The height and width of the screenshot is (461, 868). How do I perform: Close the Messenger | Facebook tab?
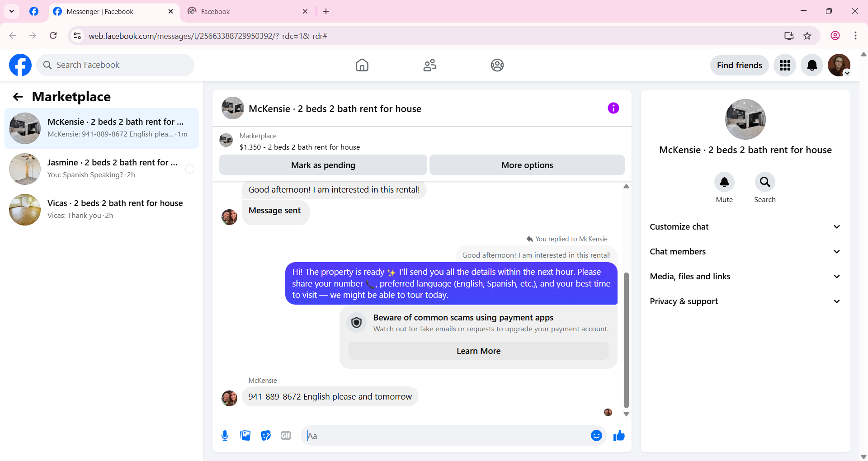pyautogui.click(x=170, y=11)
